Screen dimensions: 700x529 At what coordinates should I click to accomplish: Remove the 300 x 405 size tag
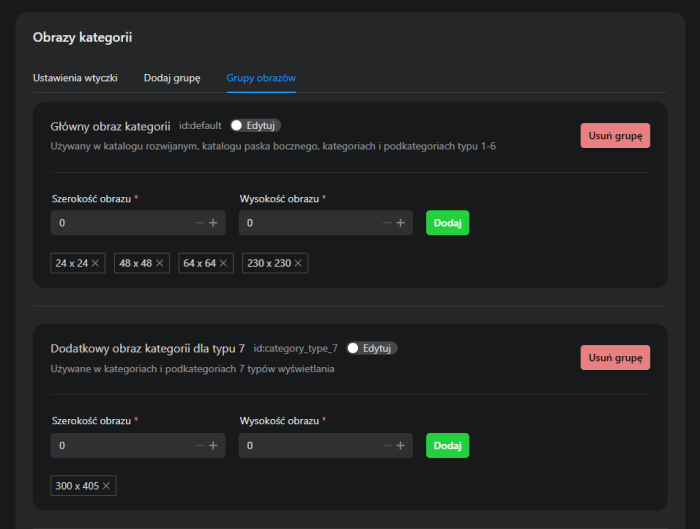coord(107,486)
